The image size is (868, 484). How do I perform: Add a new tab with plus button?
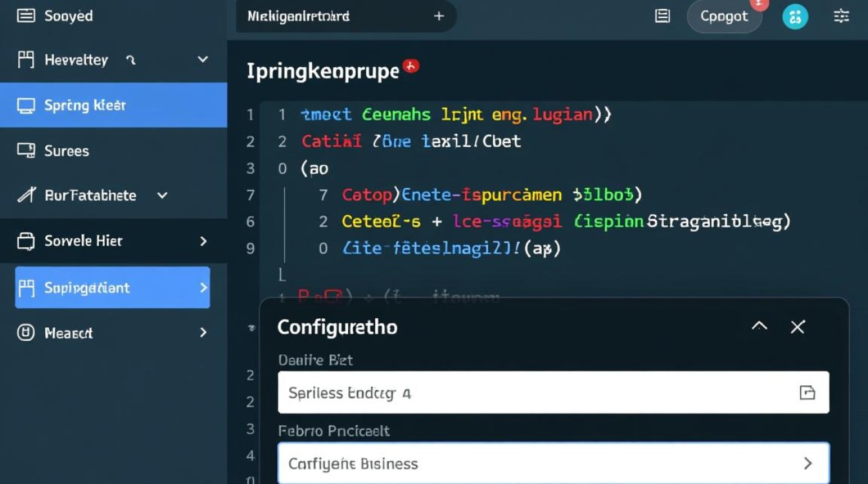[439, 16]
